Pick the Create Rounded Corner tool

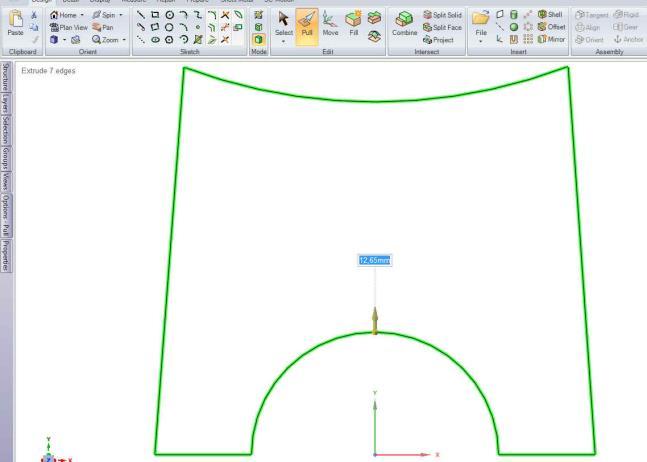point(212,15)
